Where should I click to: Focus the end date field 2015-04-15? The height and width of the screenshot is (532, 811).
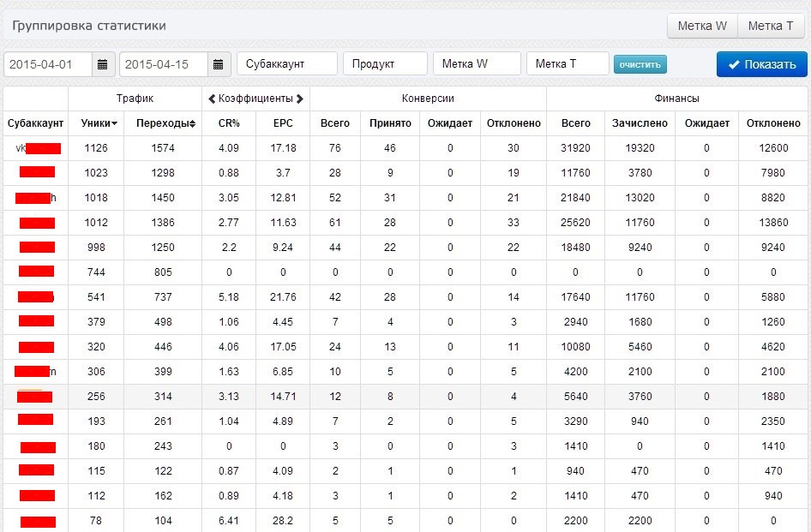click(x=164, y=64)
